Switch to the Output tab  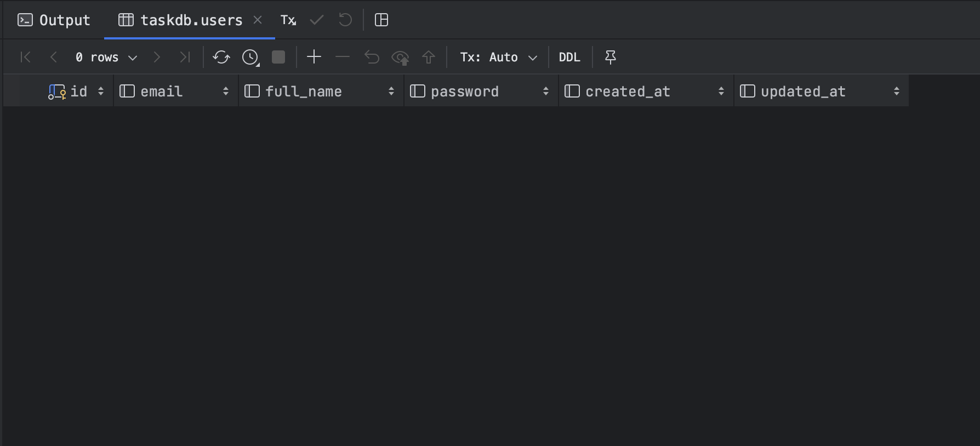(54, 20)
